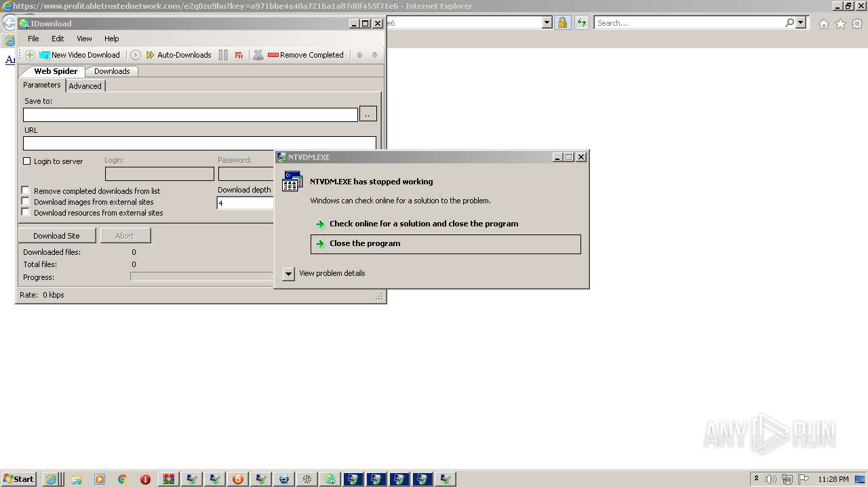Open Internet Explorer from taskbar
Image resolution: width=868 pixels, height=488 pixels.
point(51,479)
